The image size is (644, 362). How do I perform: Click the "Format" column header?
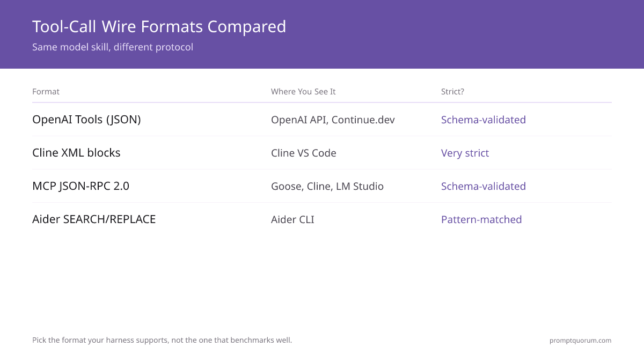click(46, 92)
